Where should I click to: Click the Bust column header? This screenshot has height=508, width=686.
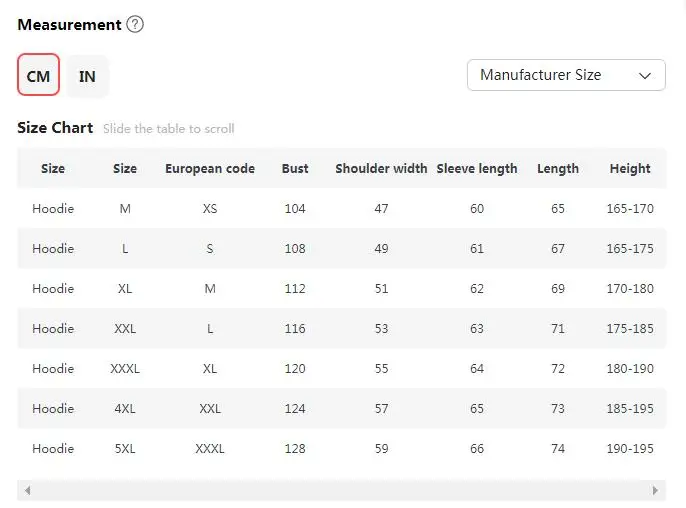[x=295, y=169]
